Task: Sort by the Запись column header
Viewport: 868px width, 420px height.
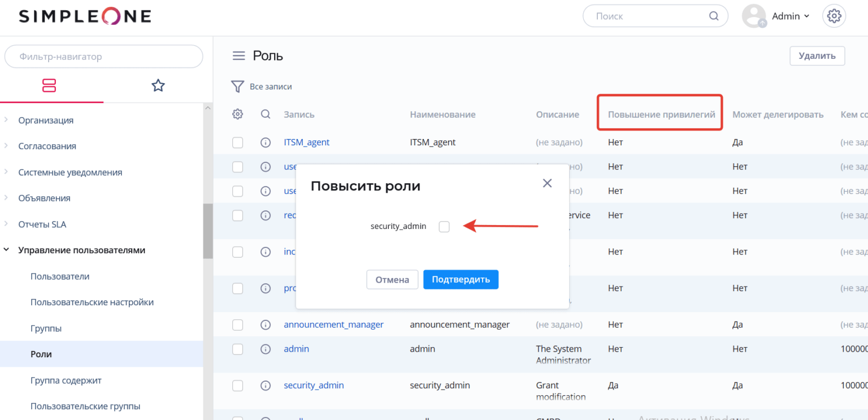Action: [299, 114]
